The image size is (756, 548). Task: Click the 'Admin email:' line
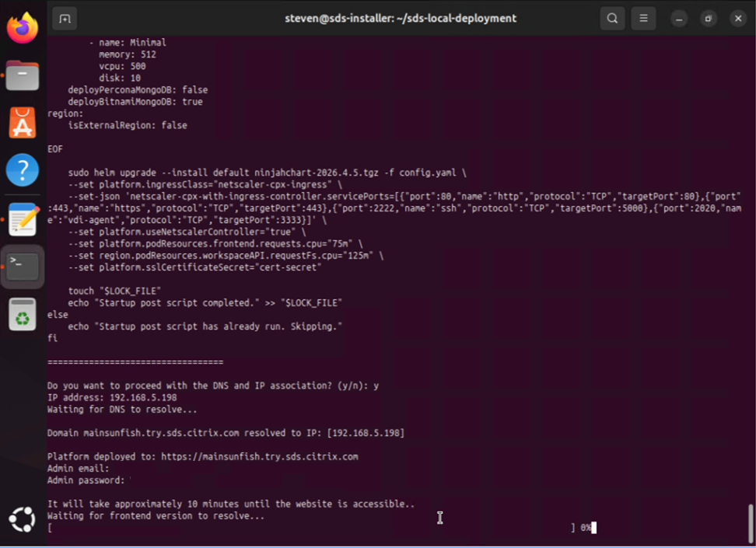[x=78, y=469]
